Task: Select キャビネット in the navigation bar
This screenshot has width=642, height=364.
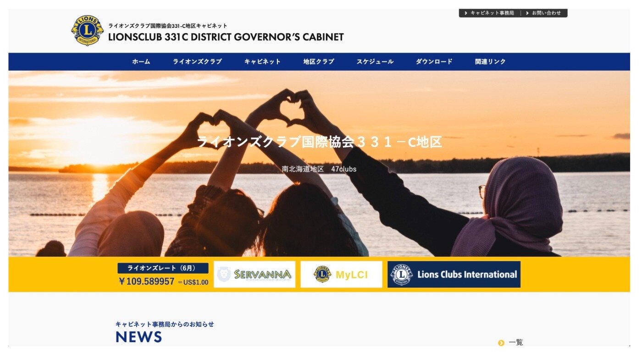Action: pos(262,62)
